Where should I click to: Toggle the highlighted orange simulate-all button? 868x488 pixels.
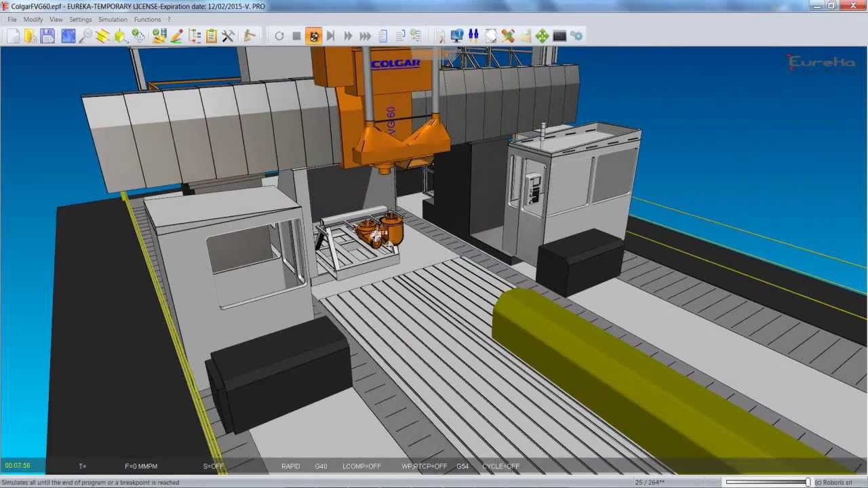(x=314, y=36)
